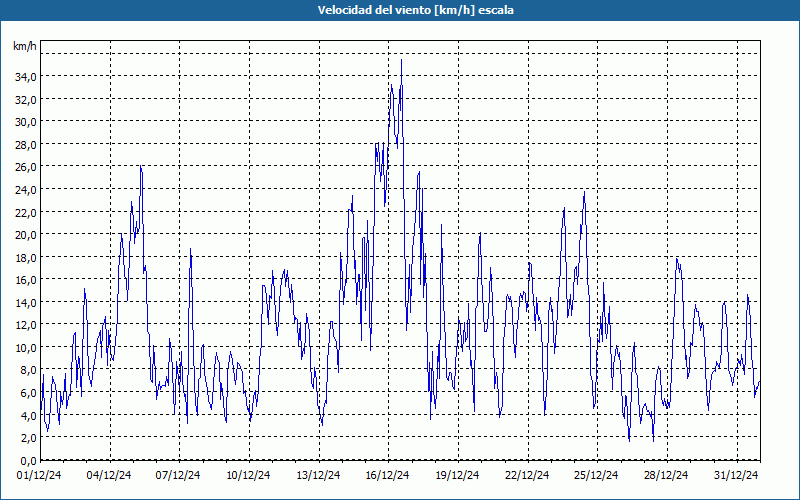Click the 18,0 value on the y-axis
The width and height of the screenshot is (800, 500).
(27, 257)
